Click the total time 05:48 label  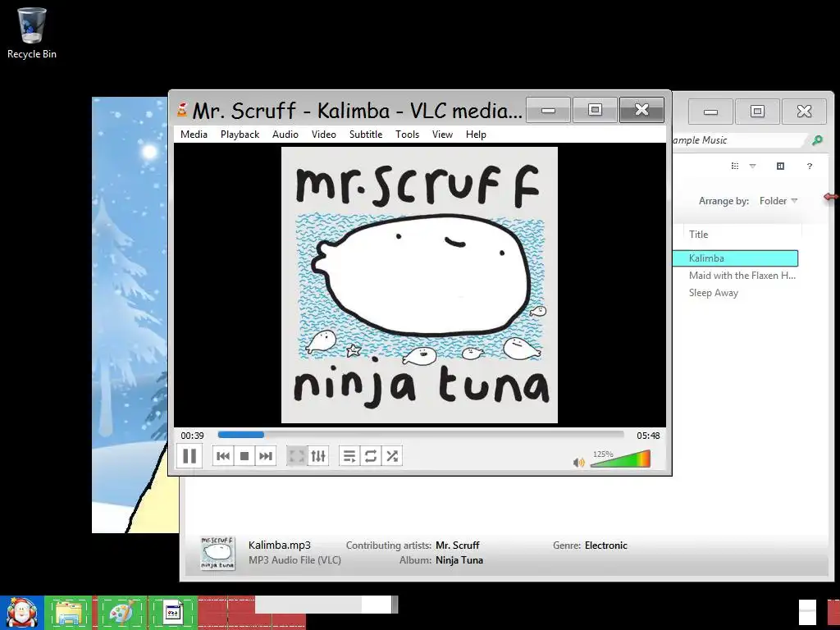[x=648, y=436]
